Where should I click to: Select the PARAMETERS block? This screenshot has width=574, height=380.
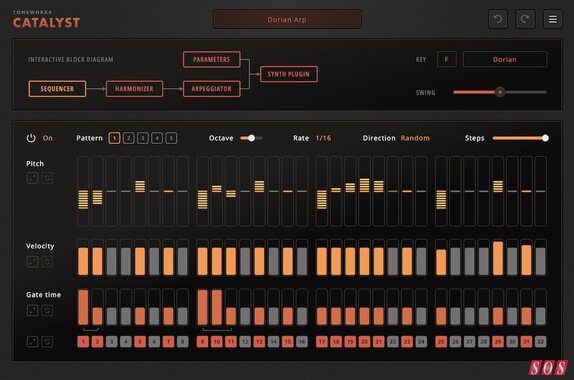[x=212, y=60]
